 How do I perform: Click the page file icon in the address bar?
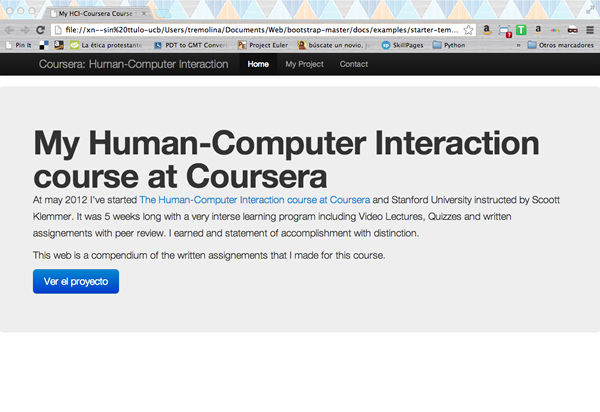click(x=58, y=30)
